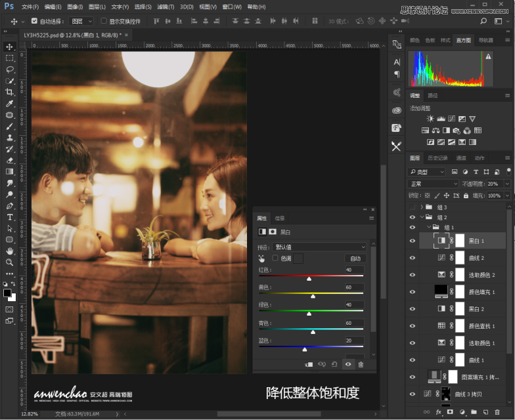The height and width of the screenshot is (420, 515).
Task: Collapse the 组 2 layer group
Action: [x=422, y=217]
